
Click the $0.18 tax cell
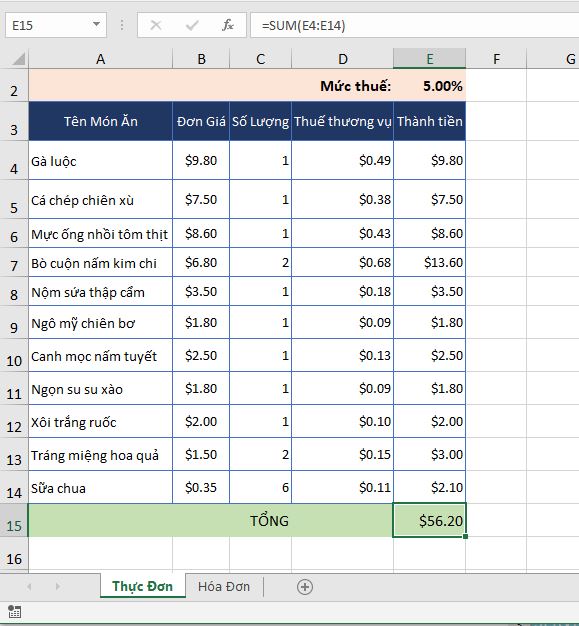pyautogui.click(x=343, y=291)
